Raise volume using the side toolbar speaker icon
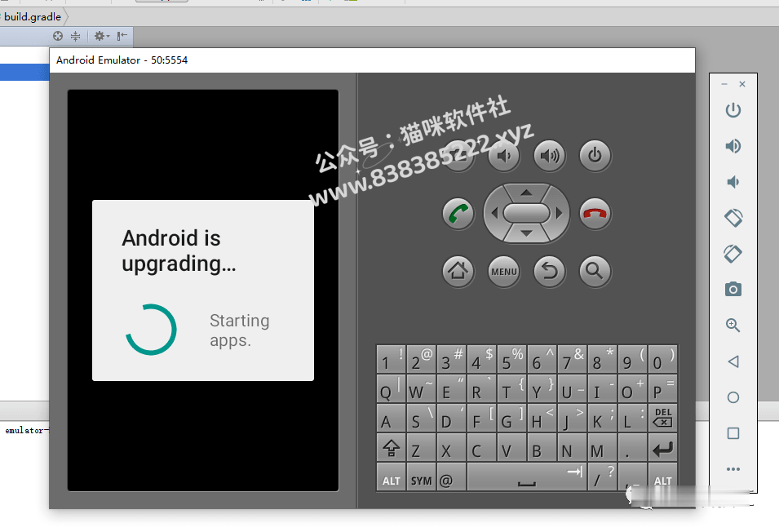This screenshot has width=779, height=532. (x=733, y=146)
